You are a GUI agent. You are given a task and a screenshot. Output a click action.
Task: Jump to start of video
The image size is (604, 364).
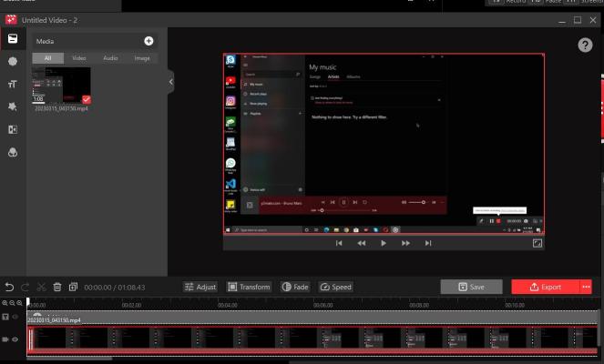(339, 243)
